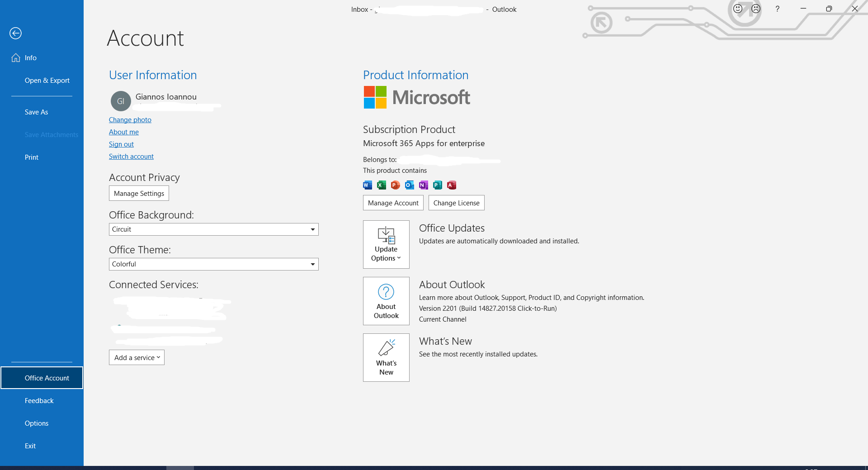The image size is (868, 470).
Task: Send a frown feedback icon
Action: coord(756,9)
